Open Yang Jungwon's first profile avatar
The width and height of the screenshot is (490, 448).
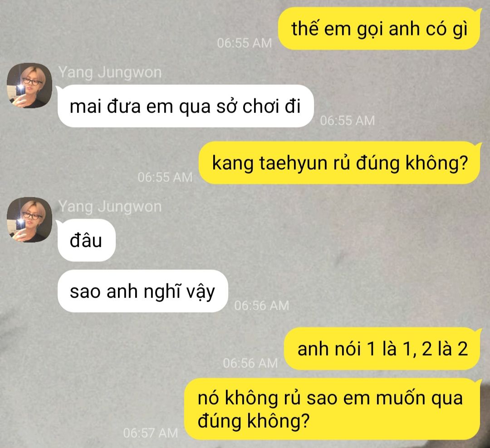pos(29,86)
